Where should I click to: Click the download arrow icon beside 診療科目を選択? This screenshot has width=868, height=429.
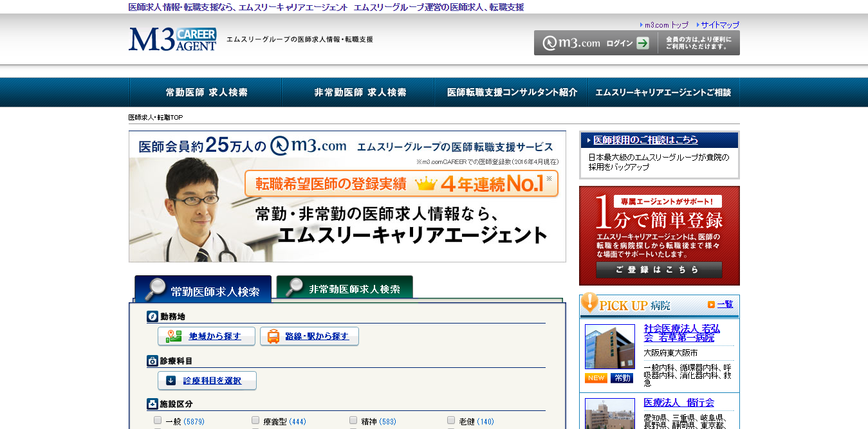tap(171, 381)
